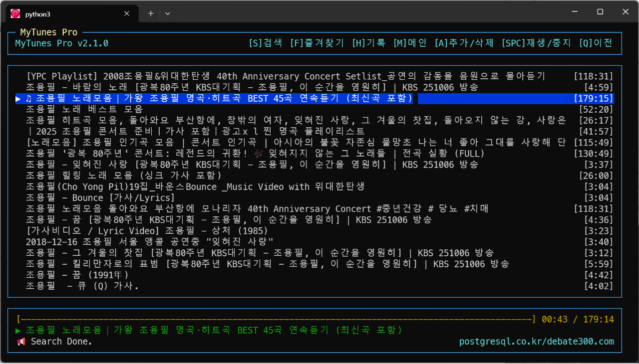
Task: Click the music note icon on highlighted row
Action: tap(28, 98)
